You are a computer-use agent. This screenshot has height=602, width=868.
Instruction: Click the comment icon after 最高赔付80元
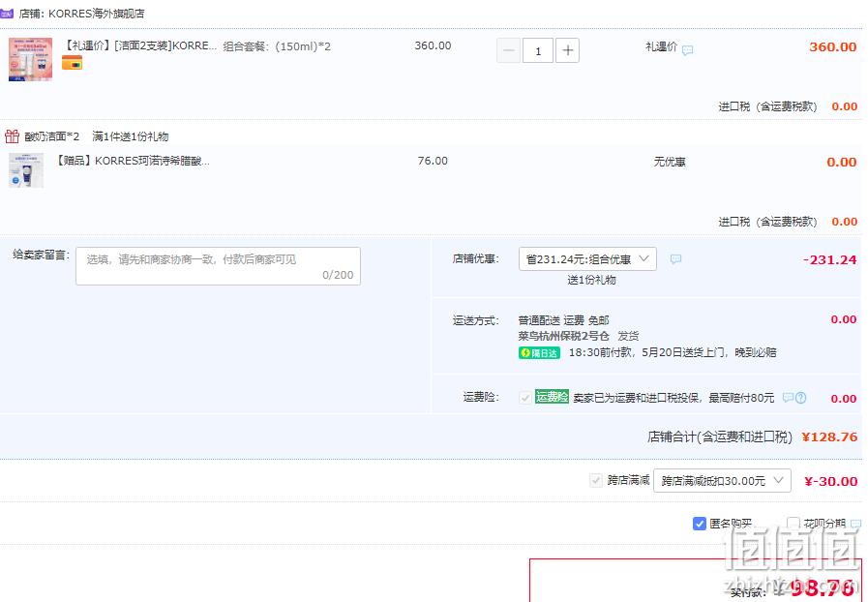tap(788, 398)
